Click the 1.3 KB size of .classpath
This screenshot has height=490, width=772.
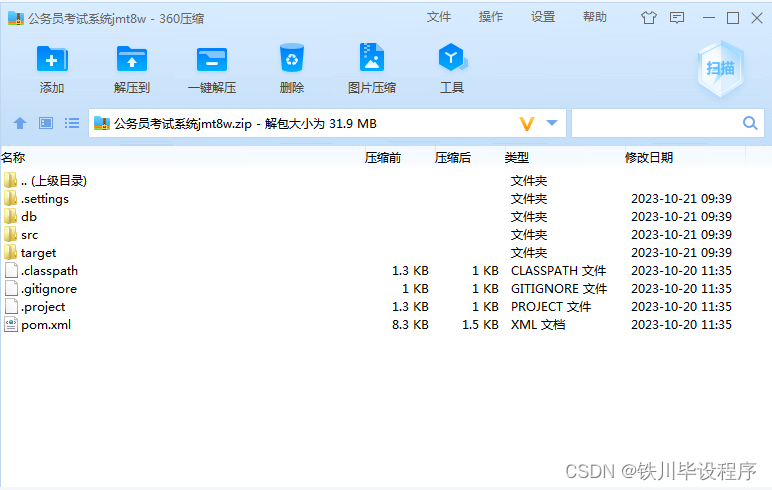(410, 271)
